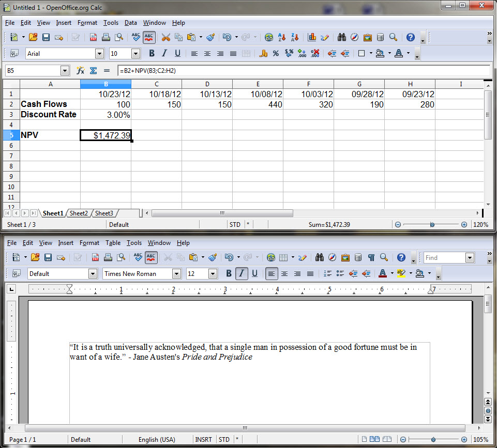Switch to Sheet2 in Calc
497x448 pixels.
pos(79,213)
